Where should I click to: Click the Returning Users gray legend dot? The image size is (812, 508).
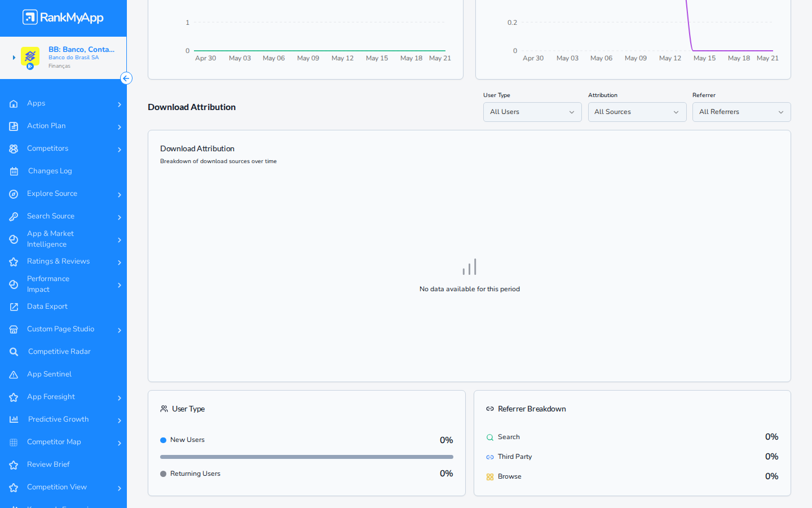pos(164,474)
